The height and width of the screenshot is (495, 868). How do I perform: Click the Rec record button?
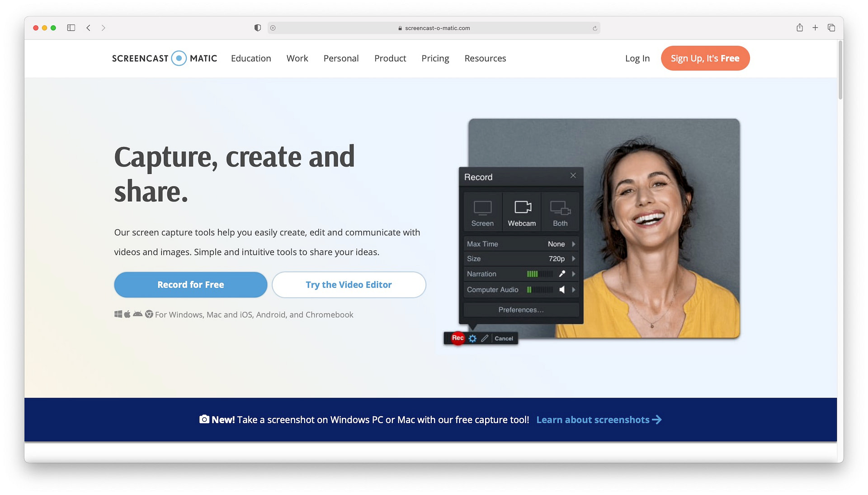tap(457, 338)
